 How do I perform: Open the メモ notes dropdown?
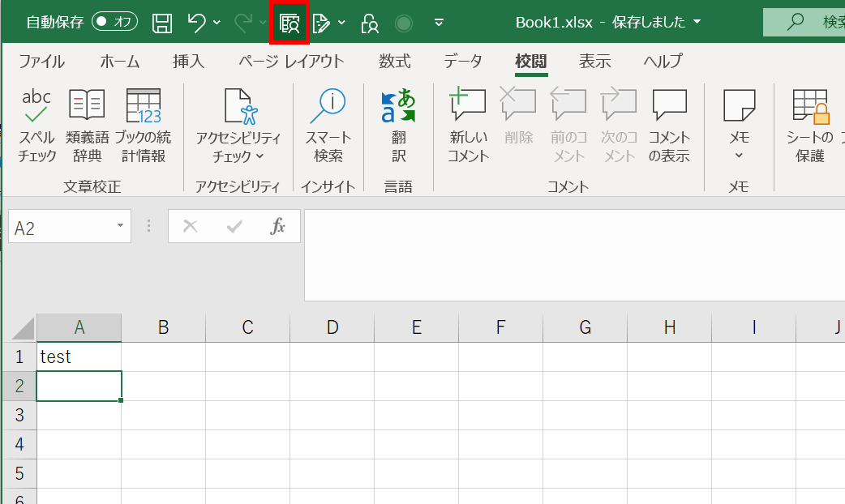tap(740, 126)
